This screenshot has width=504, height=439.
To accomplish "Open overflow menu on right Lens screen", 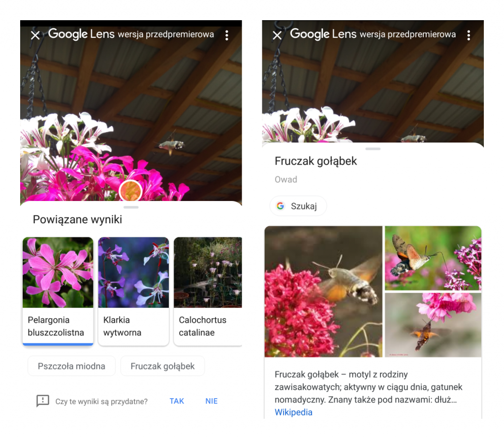I will [469, 35].
